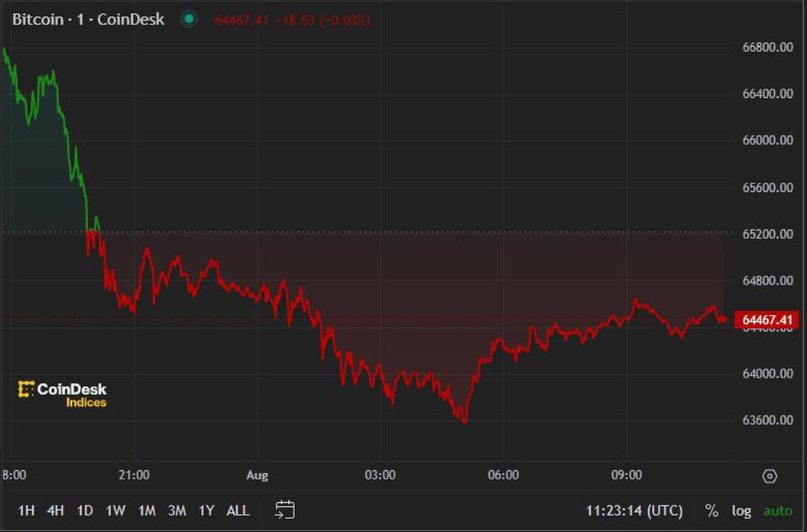Click the 21:00 time axis label

tap(134, 475)
